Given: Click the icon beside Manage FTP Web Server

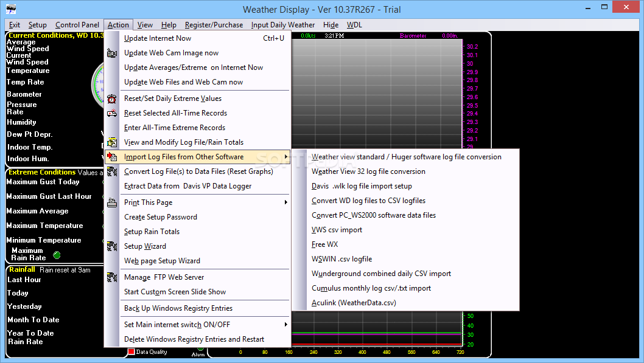Looking at the screenshot, I should pyautogui.click(x=112, y=277).
